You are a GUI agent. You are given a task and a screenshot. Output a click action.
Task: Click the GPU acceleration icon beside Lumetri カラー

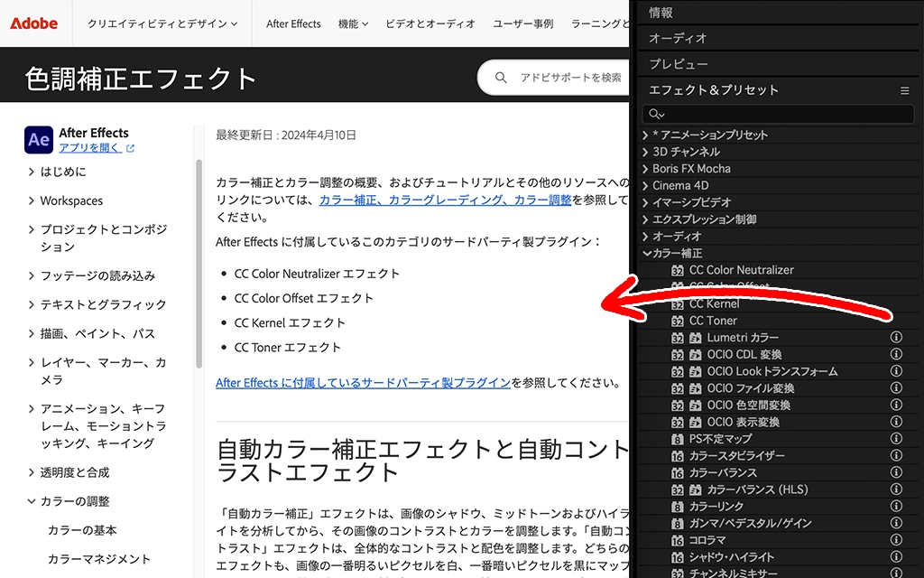pyautogui.click(x=696, y=338)
